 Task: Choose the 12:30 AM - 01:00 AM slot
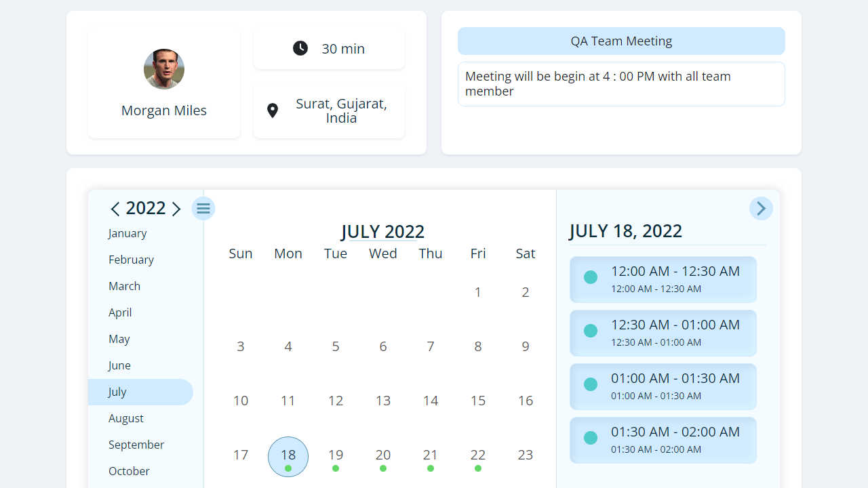663,333
